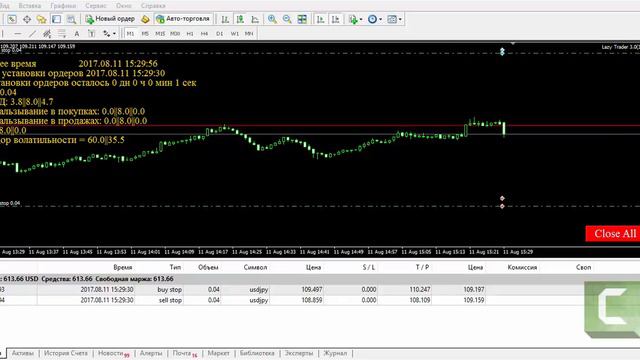Viewport: 640px width, 360px height.
Task: Open the Вставка menu
Action: point(29,6)
